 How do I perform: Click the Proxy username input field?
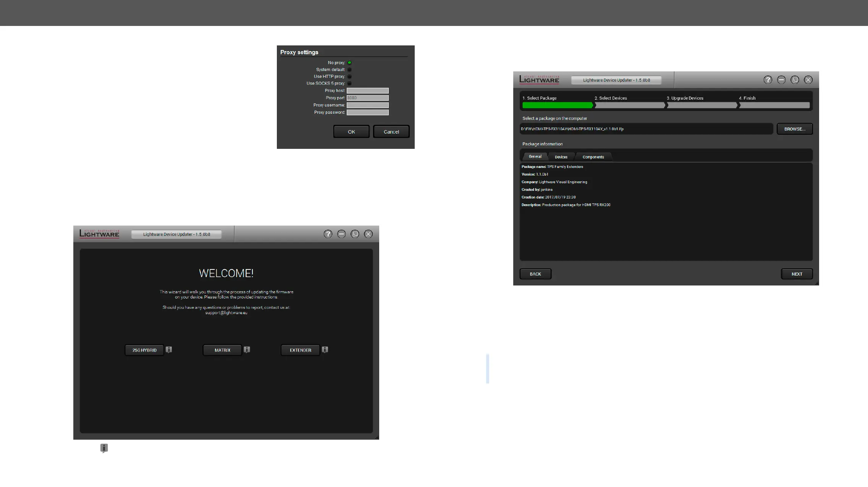click(x=367, y=105)
